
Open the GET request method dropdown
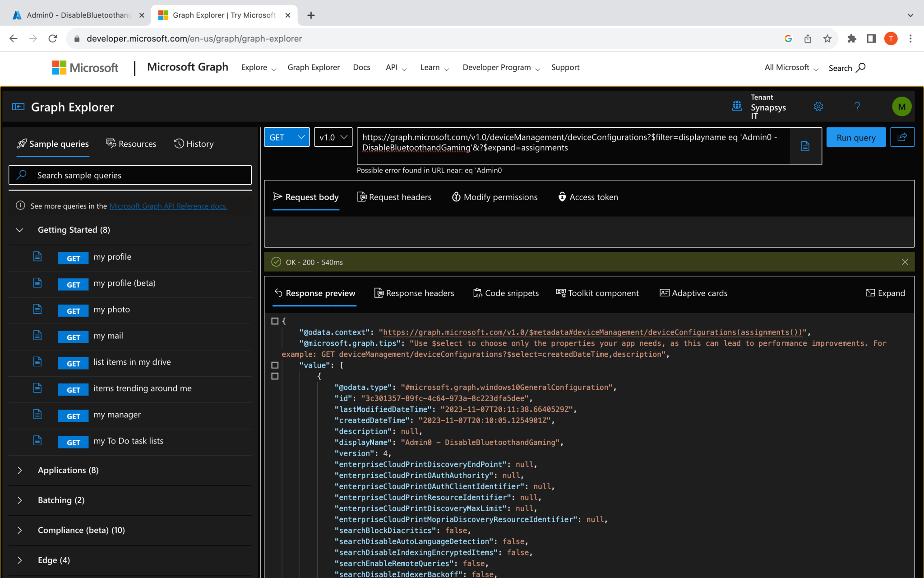coord(286,137)
